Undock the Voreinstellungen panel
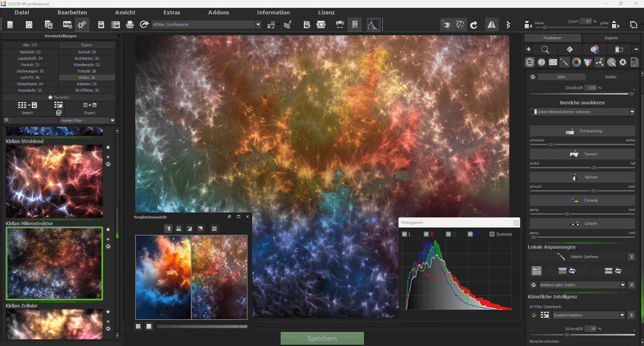Viewport: 644px width, 346px height. pos(118,36)
